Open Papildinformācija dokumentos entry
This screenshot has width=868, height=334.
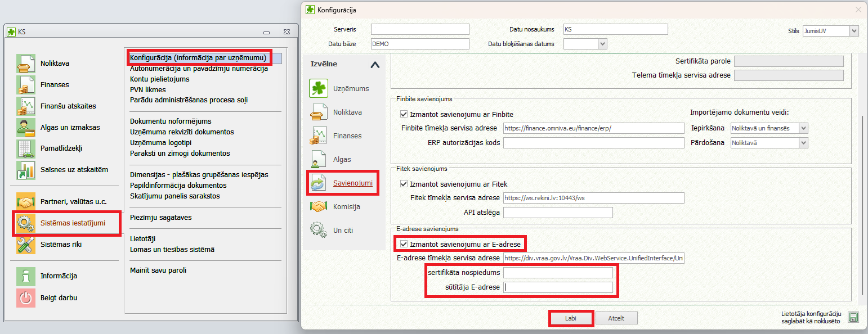(178, 186)
